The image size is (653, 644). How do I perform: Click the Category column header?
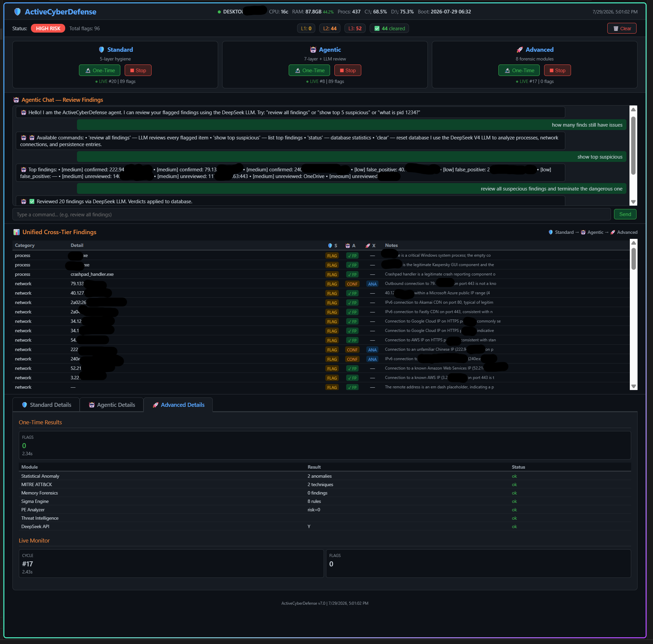point(25,245)
